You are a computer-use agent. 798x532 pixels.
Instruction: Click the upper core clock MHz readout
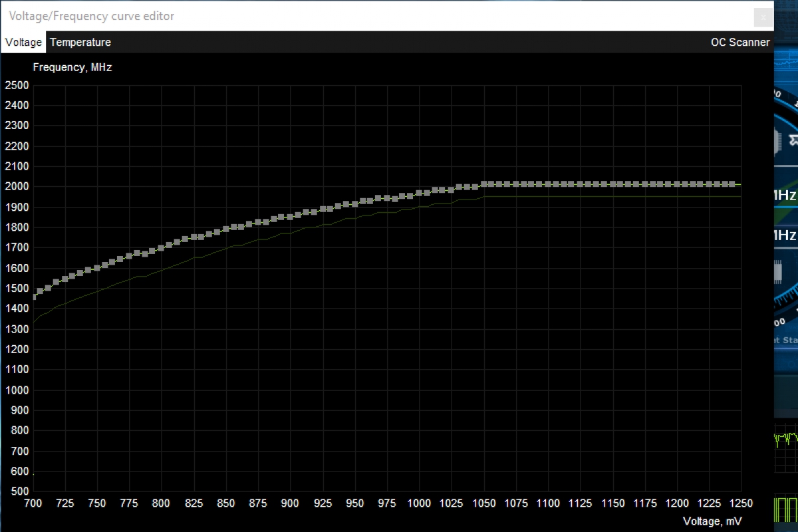pyautogui.click(x=786, y=196)
